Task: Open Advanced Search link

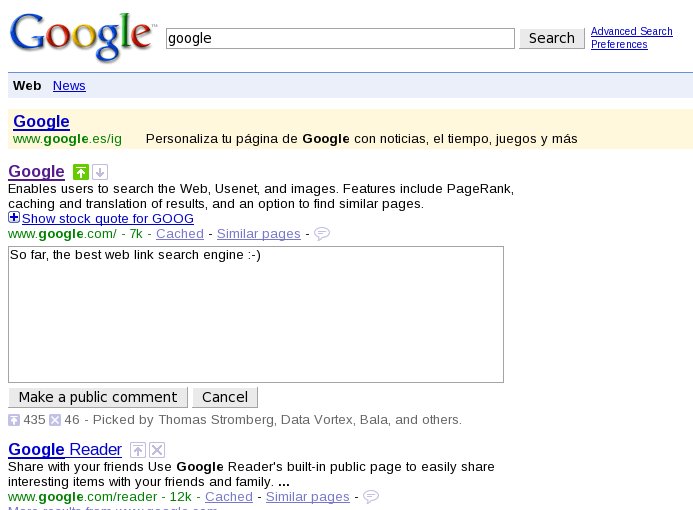Action: click(631, 31)
